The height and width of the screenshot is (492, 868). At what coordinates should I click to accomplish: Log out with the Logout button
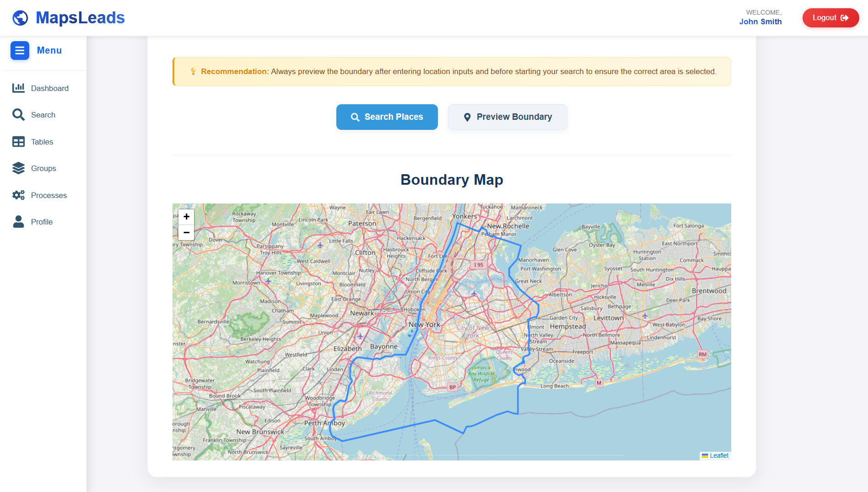click(x=831, y=18)
